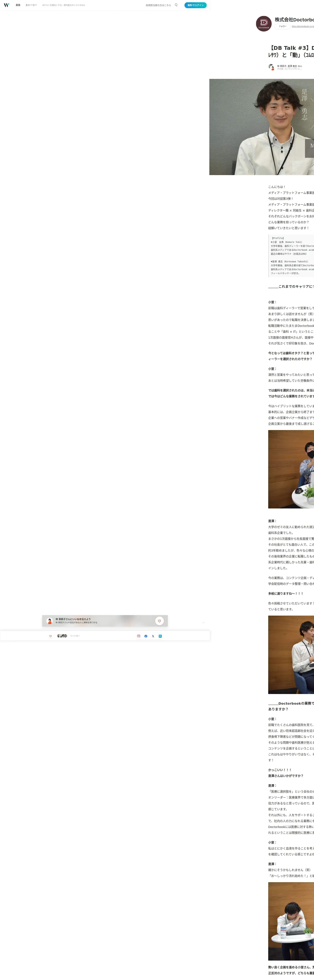The image size is (314, 980).
Task: Open the liker avatars beside 5 いいね！
Action: [x=62, y=636]
